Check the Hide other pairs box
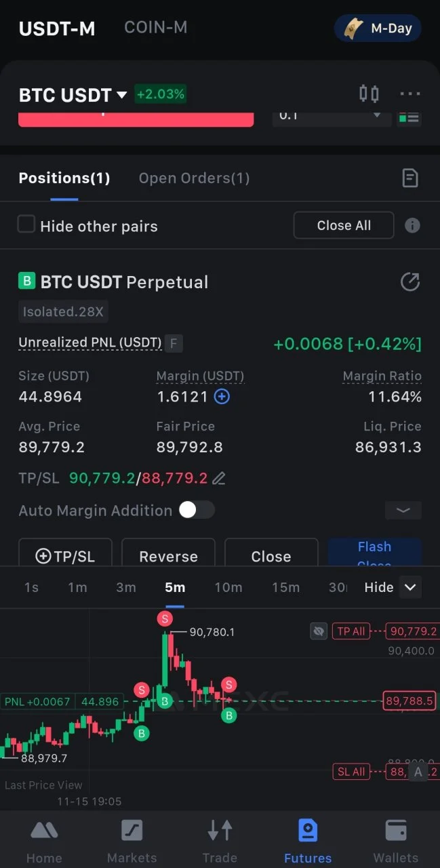The height and width of the screenshot is (868, 440). pos(26,224)
